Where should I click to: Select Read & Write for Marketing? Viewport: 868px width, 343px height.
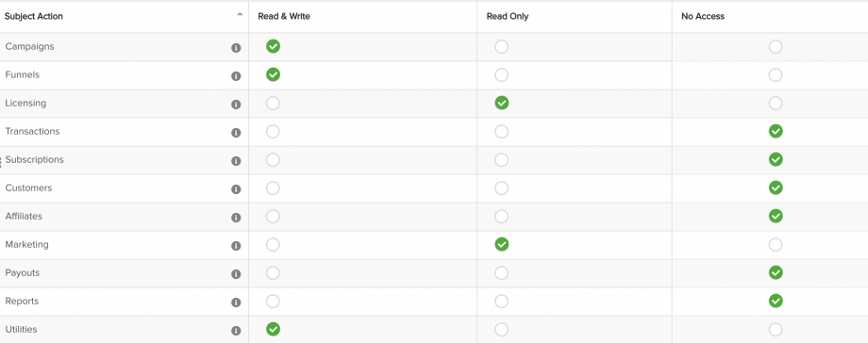coord(273,244)
